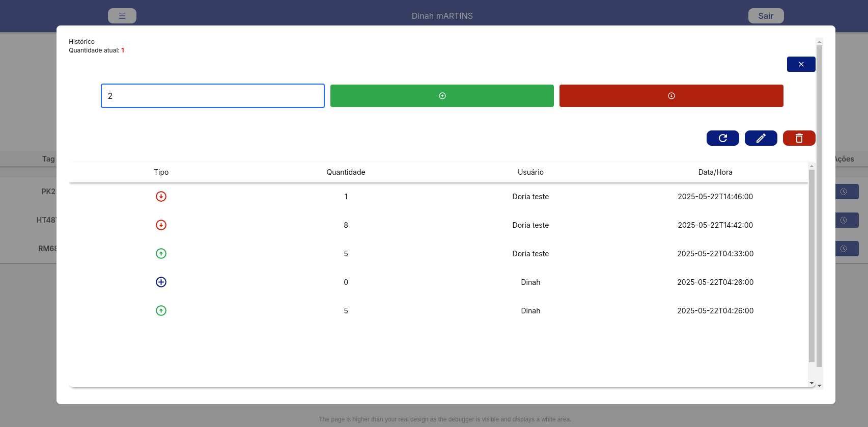Click red down arrow icon for 14:46:00 entry

point(161,197)
